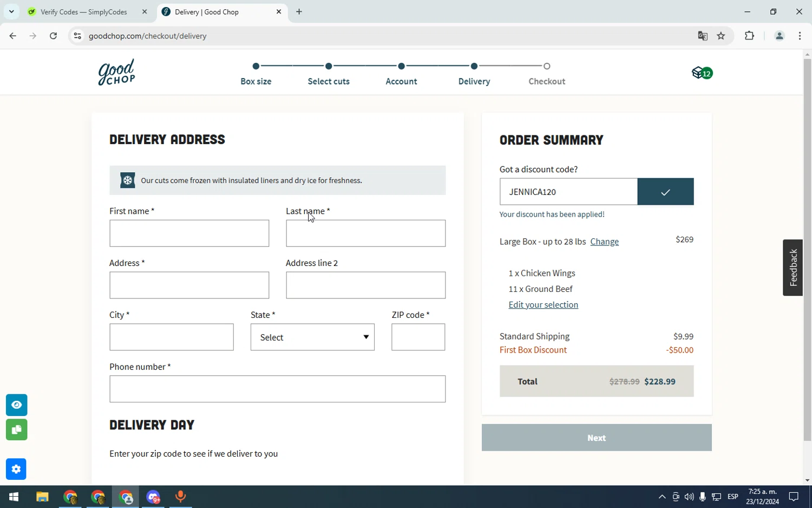Click the discount code checkmark apply button
812x508 pixels.
pyautogui.click(x=665, y=192)
